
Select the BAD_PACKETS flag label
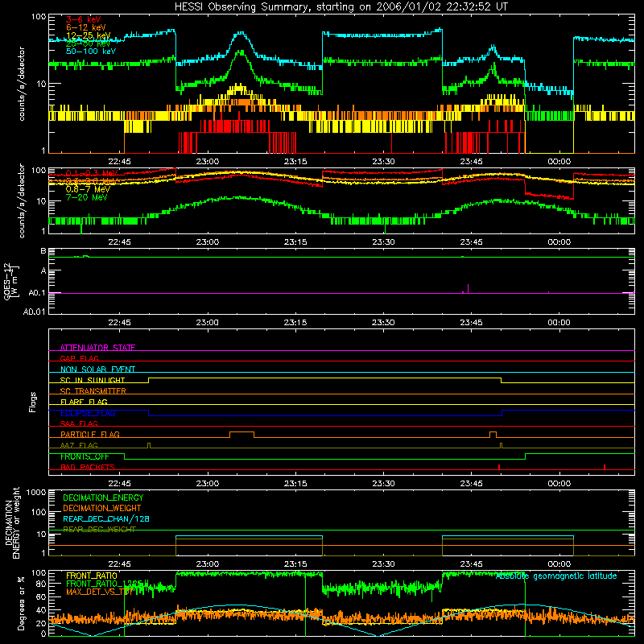click(88, 467)
